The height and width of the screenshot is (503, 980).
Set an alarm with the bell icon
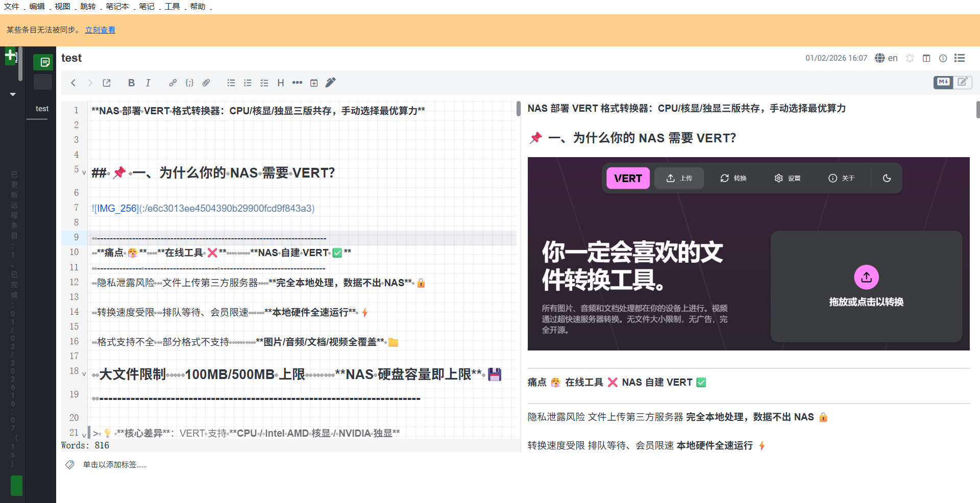[910, 58]
